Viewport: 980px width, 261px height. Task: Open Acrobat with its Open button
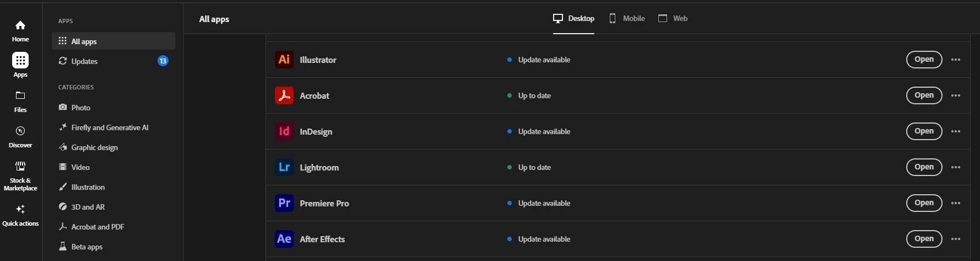[x=924, y=95]
